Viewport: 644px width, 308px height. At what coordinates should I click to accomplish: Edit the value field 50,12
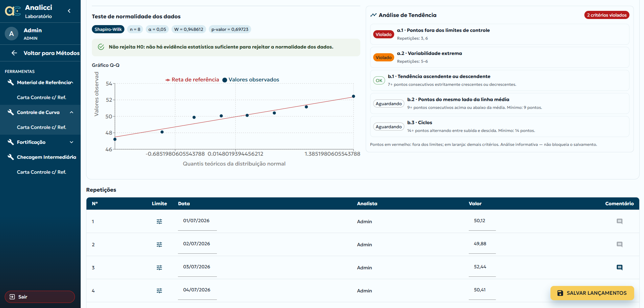point(482,221)
